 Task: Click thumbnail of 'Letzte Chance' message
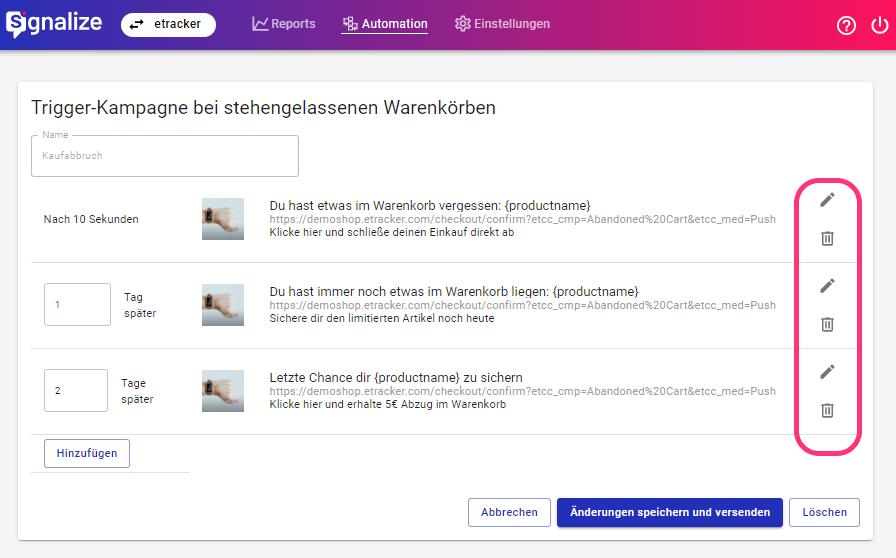click(x=223, y=391)
